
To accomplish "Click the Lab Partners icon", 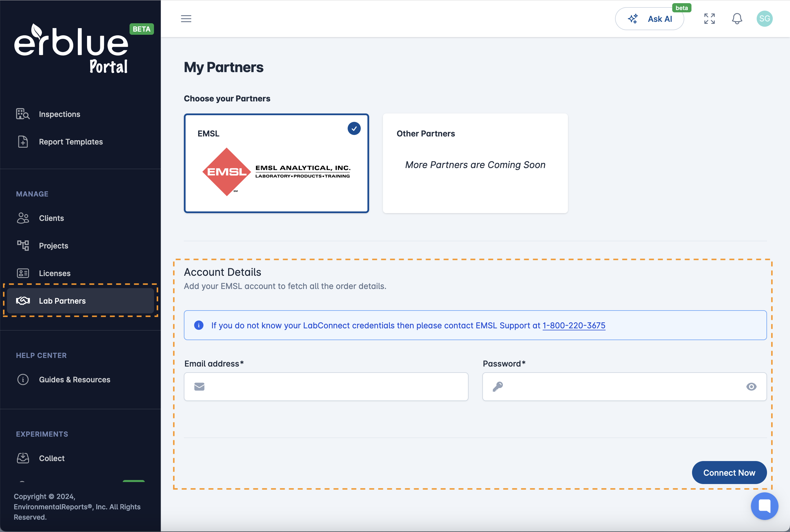I will click(x=21, y=300).
